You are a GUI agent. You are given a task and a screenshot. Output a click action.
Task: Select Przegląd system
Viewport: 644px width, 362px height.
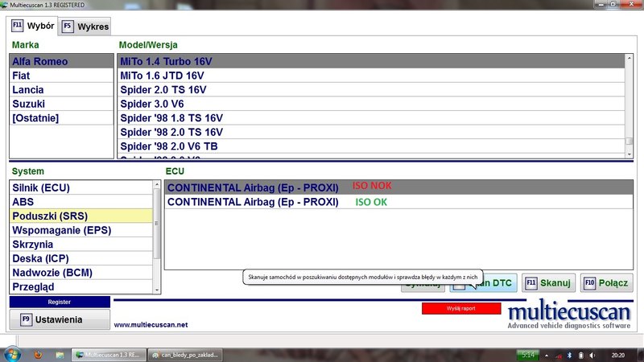[81, 287]
